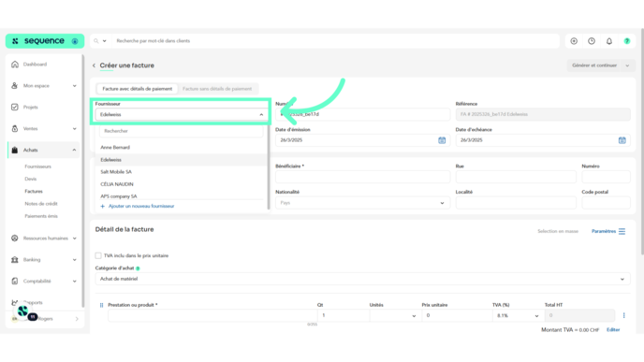Click Sélection en masse

tap(558, 231)
